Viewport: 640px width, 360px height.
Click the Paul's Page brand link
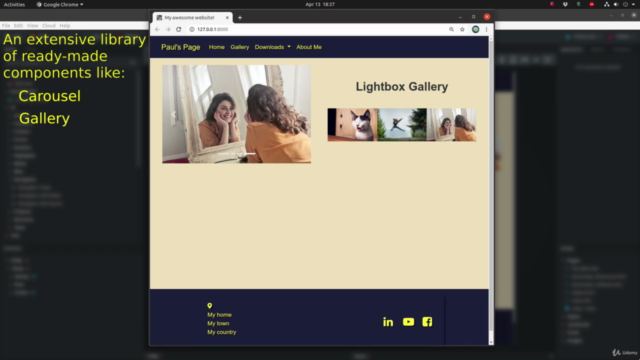coord(180,47)
